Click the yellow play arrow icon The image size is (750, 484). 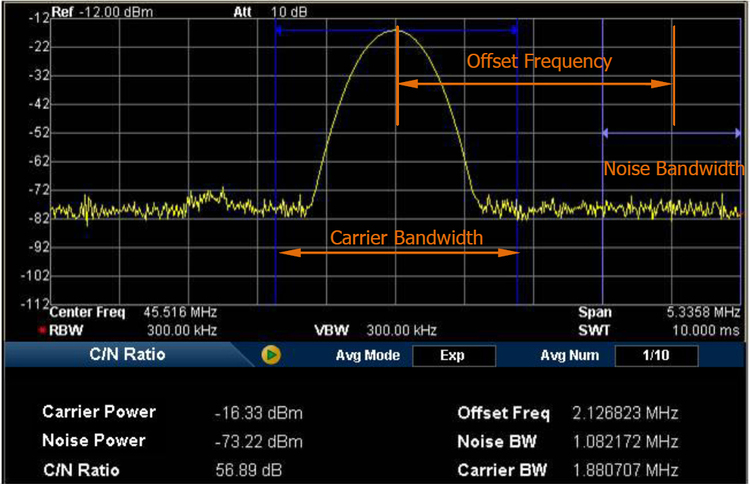click(271, 355)
